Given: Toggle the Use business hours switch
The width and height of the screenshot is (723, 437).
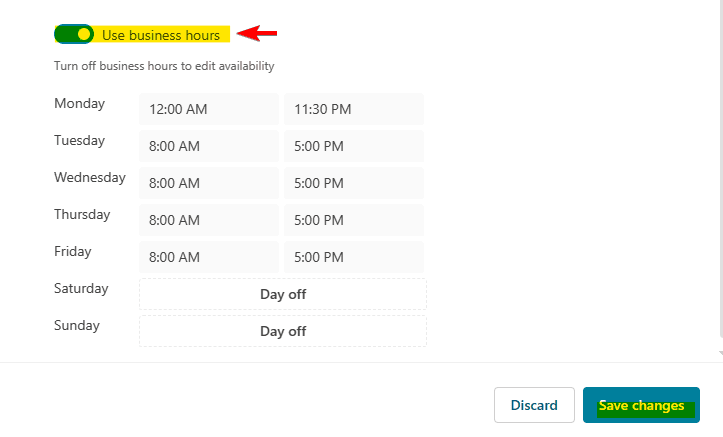Looking at the screenshot, I should coord(74,34).
